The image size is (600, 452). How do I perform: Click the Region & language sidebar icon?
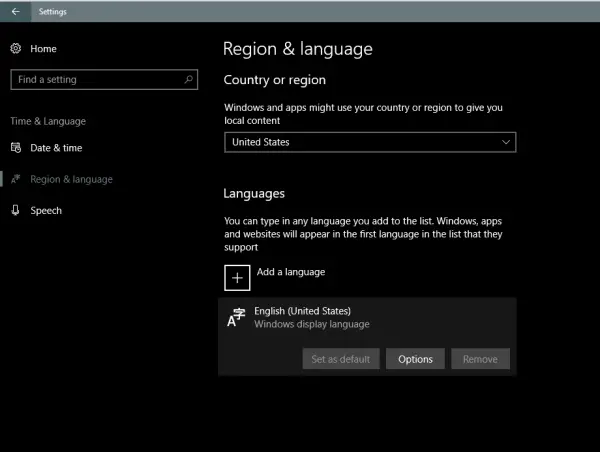16,179
